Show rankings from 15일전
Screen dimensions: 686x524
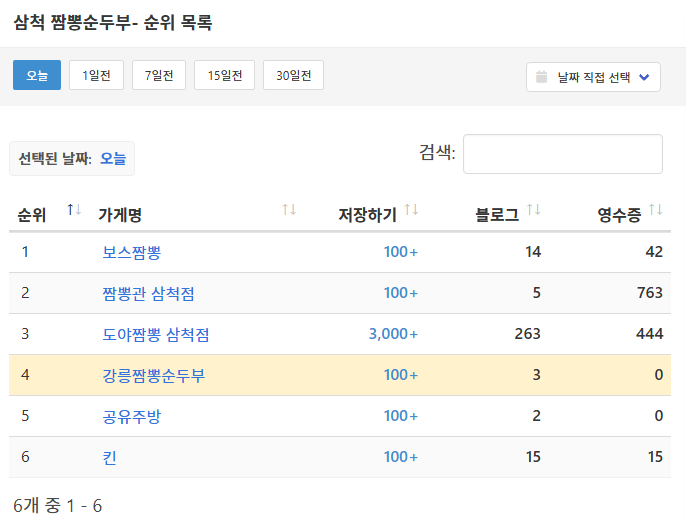tap(224, 76)
